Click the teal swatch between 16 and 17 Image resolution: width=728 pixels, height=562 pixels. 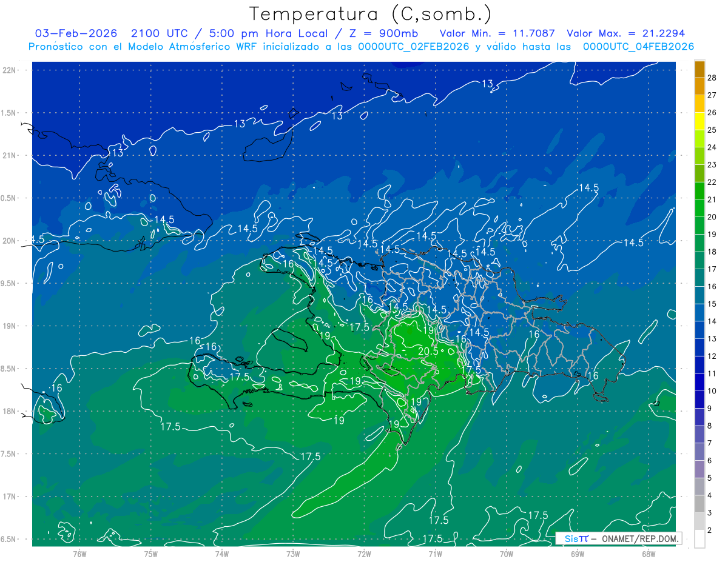pos(699,278)
